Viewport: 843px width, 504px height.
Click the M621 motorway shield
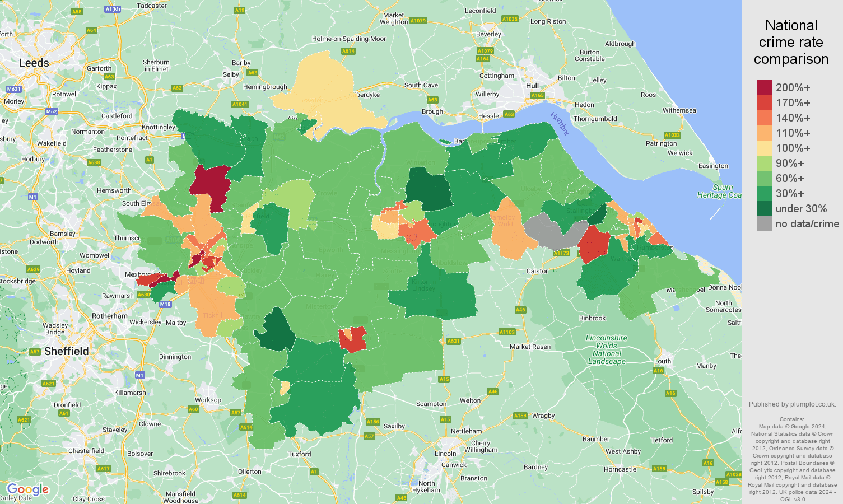(x=14, y=89)
